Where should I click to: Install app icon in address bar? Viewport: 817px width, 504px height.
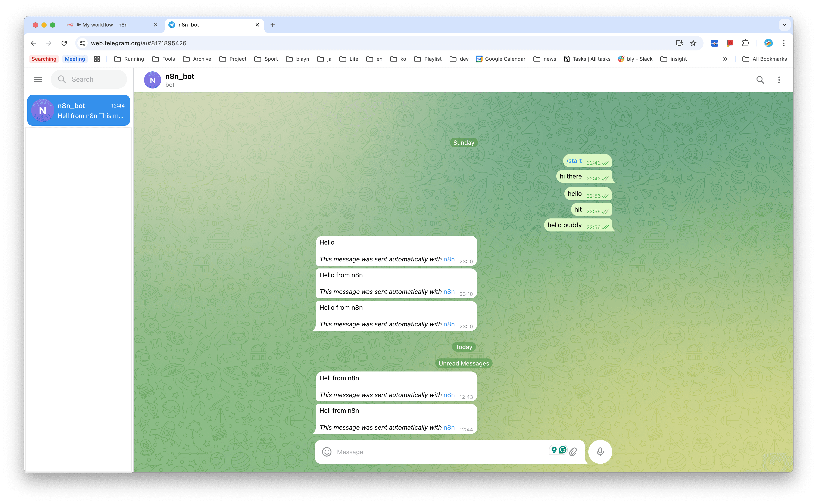click(679, 43)
